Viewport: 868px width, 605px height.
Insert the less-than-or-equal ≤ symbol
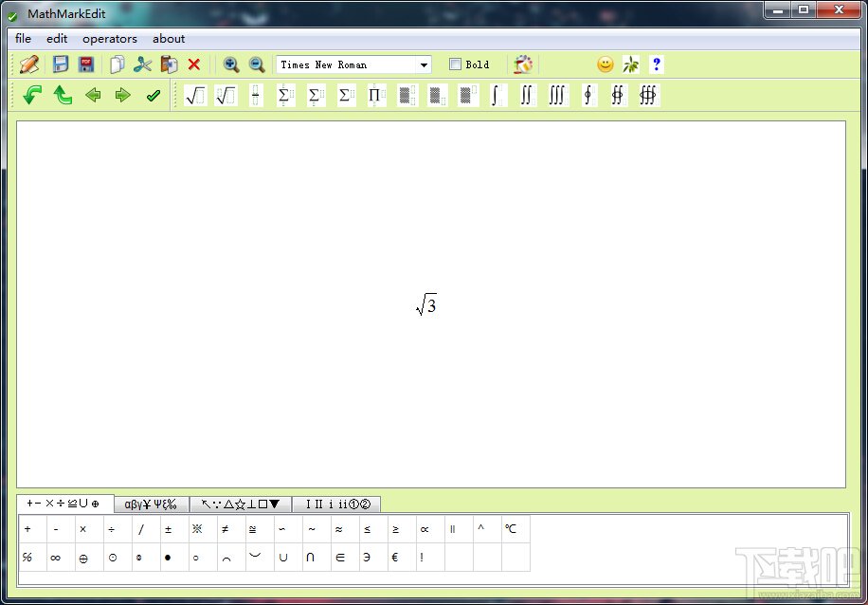pyautogui.click(x=373, y=530)
